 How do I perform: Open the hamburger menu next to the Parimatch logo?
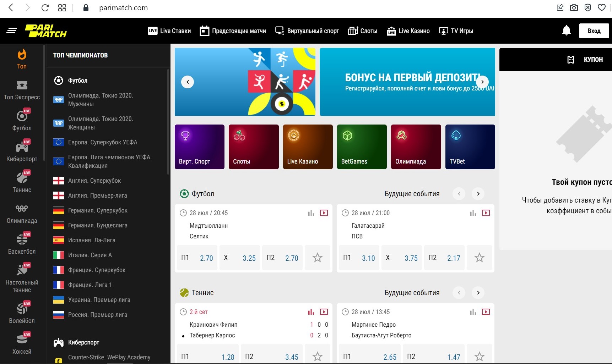pyautogui.click(x=12, y=31)
